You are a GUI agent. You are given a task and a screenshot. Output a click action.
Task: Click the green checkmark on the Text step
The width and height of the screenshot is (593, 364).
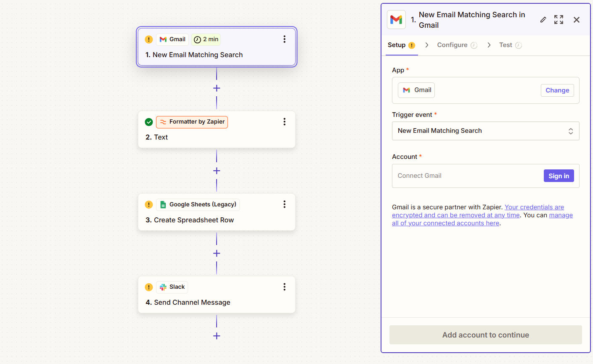(148, 122)
